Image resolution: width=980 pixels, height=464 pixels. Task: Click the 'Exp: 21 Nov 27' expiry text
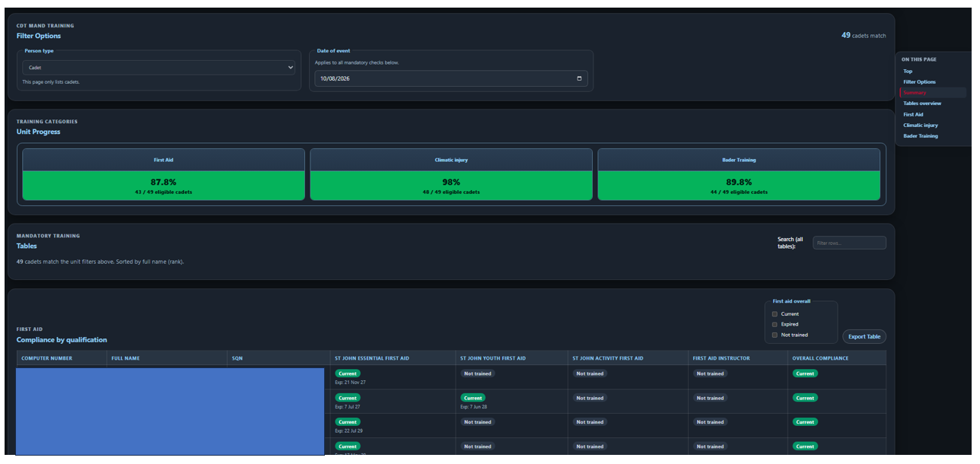tap(350, 383)
